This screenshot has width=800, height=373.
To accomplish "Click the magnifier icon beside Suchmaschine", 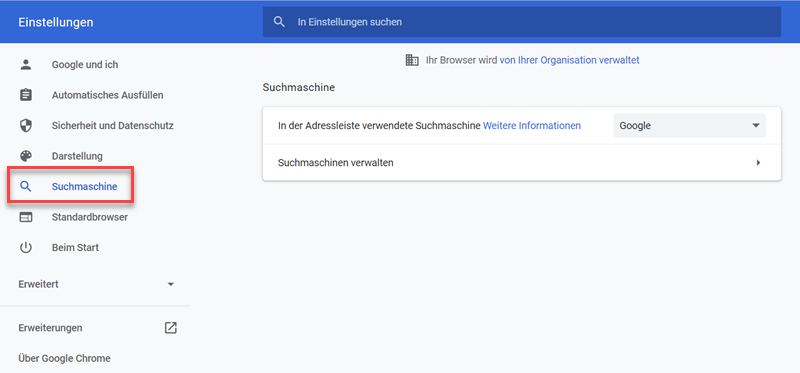I will pyautogui.click(x=26, y=187).
